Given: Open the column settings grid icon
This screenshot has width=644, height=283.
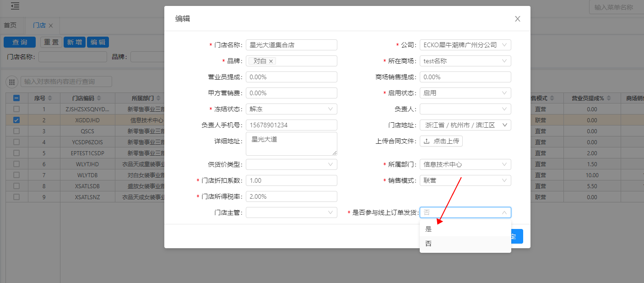Looking at the screenshot, I should point(12,82).
